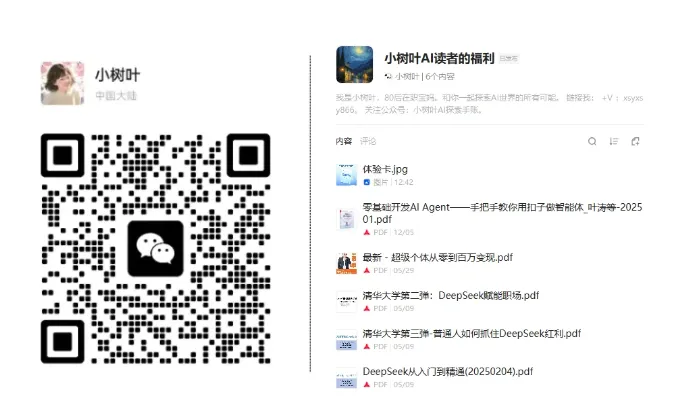This screenshot has height=411, width=684.
Task: Click the small author icon before 小树叶
Action: coord(388,76)
